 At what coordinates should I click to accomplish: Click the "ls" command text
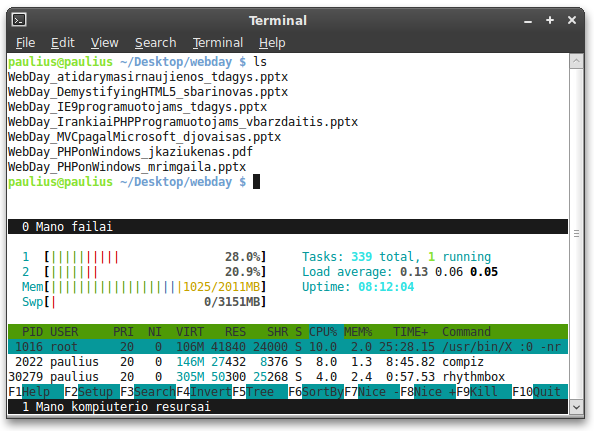pyautogui.click(x=260, y=62)
